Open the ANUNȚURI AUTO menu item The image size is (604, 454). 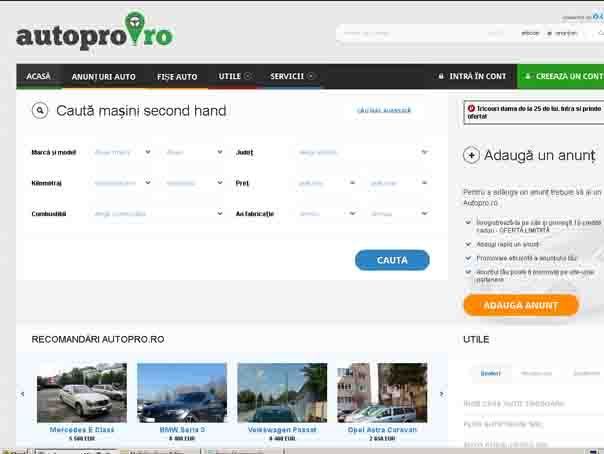(x=104, y=77)
